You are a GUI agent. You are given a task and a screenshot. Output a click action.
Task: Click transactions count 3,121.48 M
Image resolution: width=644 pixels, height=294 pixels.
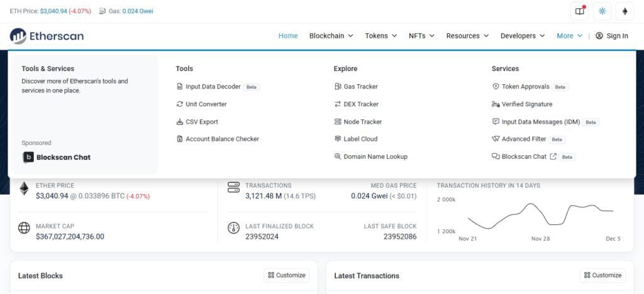[x=264, y=196]
